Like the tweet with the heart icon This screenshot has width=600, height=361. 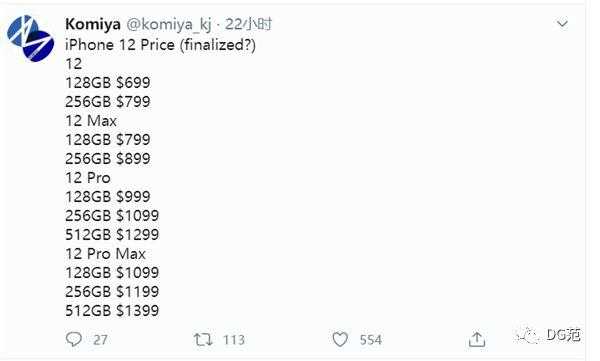(340, 340)
